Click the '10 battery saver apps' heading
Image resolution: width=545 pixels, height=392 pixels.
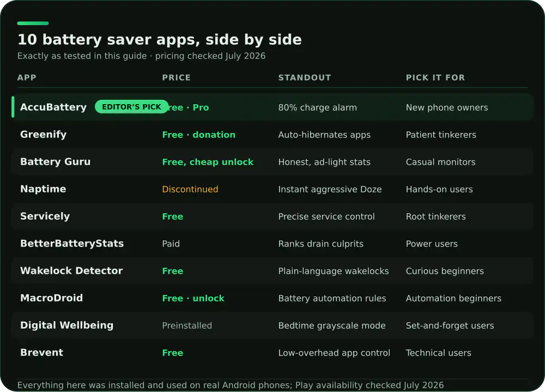pyautogui.click(x=160, y=40)
